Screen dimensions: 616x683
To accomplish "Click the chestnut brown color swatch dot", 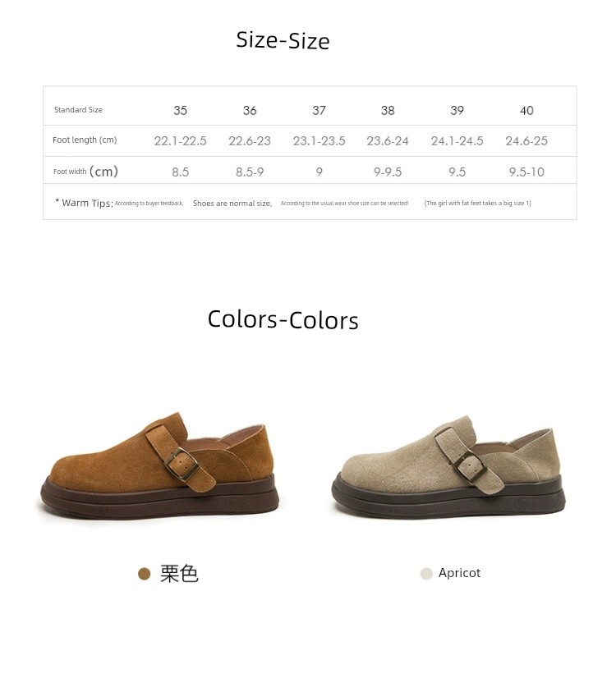I will tap(145, 574).
